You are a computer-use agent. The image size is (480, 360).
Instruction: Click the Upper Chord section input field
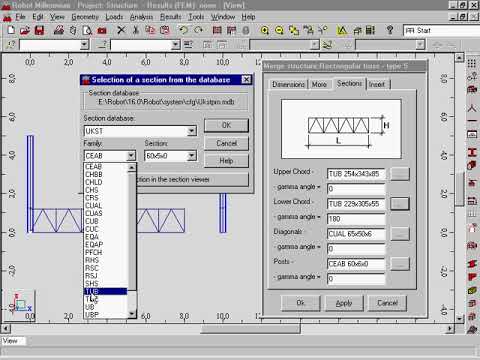click(356, 174)
